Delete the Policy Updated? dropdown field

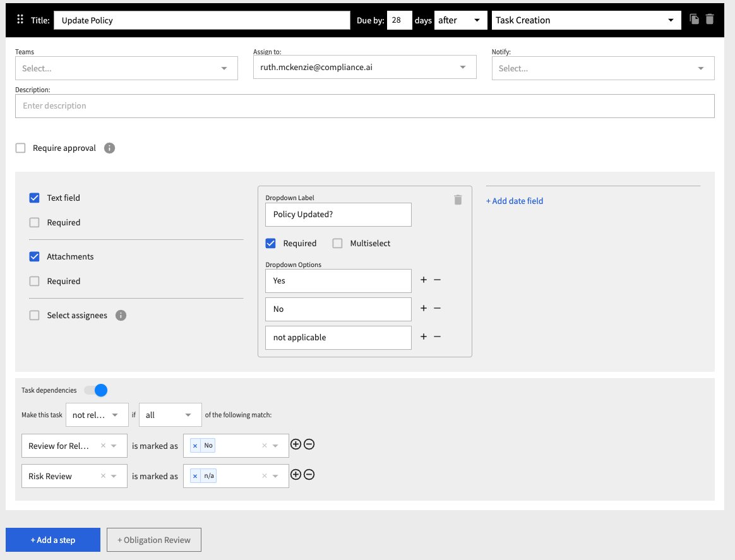click(458, 200)
